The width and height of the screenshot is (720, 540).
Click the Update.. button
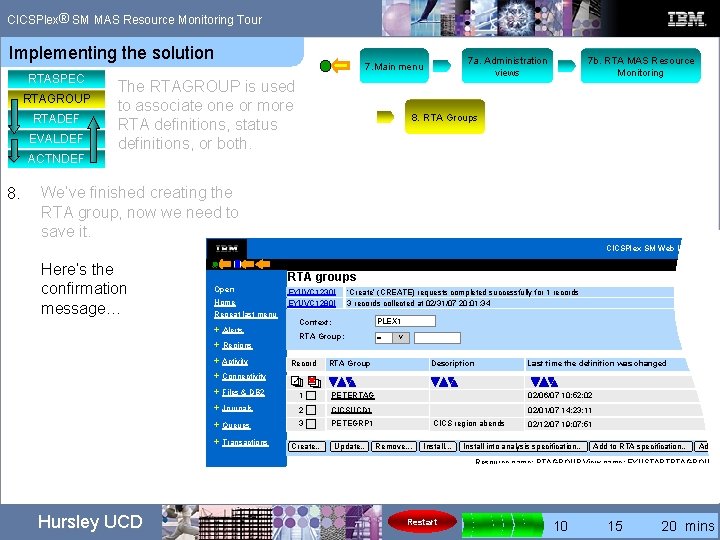[349, 446]
